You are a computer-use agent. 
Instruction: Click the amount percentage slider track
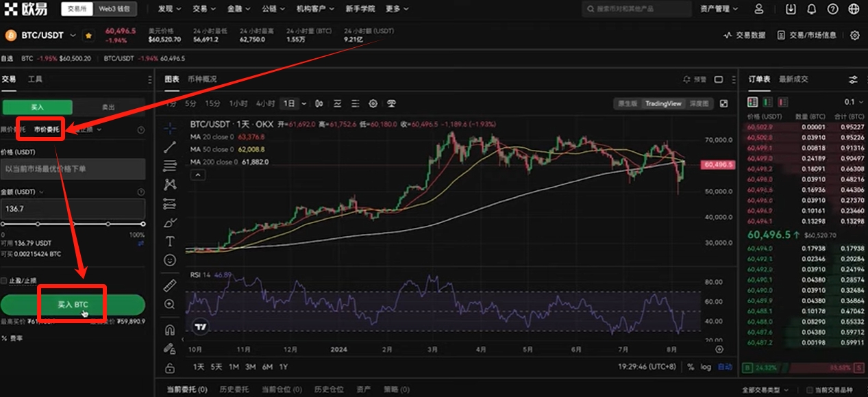coord(73,224)
